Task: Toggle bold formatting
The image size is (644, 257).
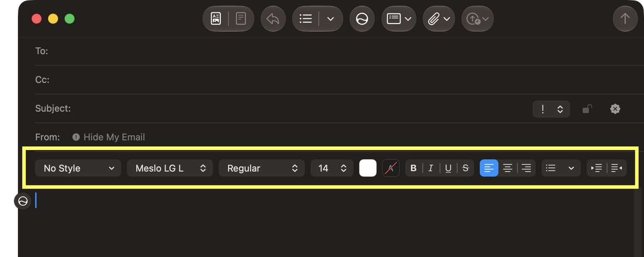Action: point(414,168)
